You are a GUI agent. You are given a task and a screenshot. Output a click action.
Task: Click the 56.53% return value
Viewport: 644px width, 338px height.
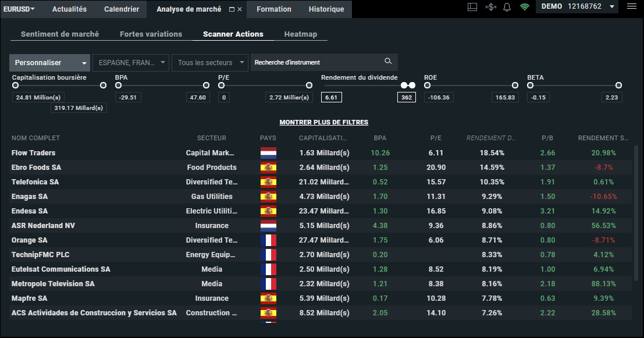[x=603, y=226]
